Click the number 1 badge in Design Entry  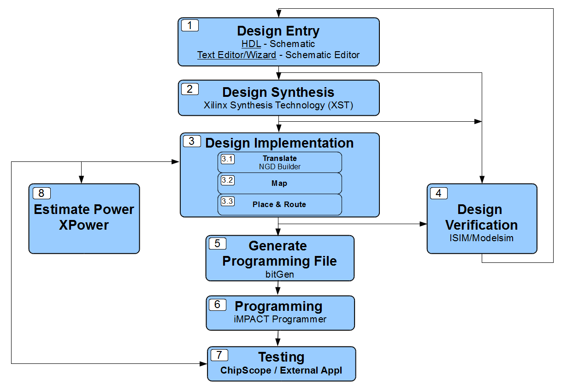(190, 25)
